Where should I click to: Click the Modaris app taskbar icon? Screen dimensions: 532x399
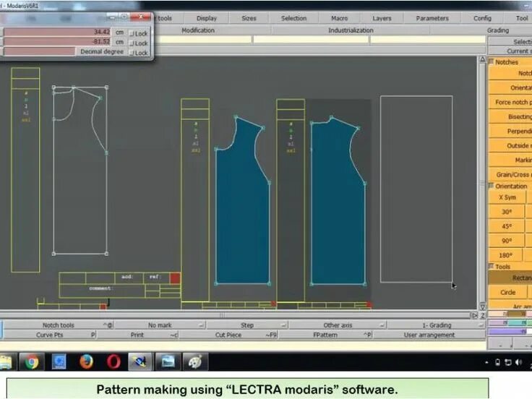click(140, 361)
